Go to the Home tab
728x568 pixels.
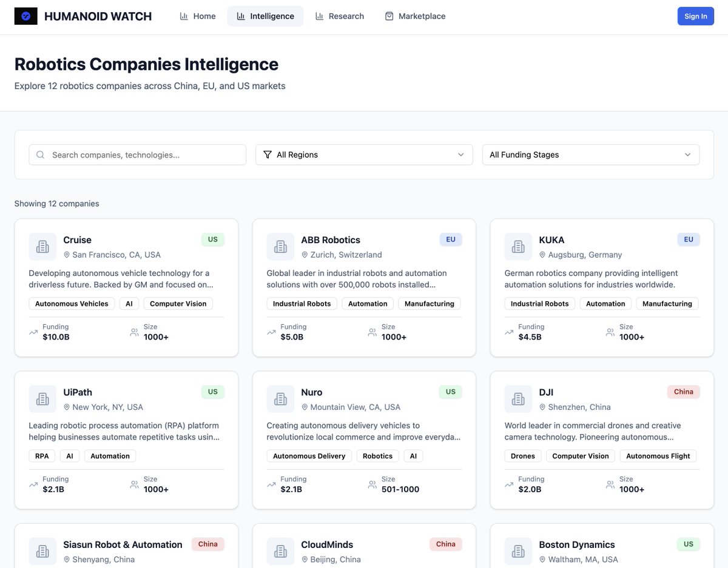[x=198, y=16]
